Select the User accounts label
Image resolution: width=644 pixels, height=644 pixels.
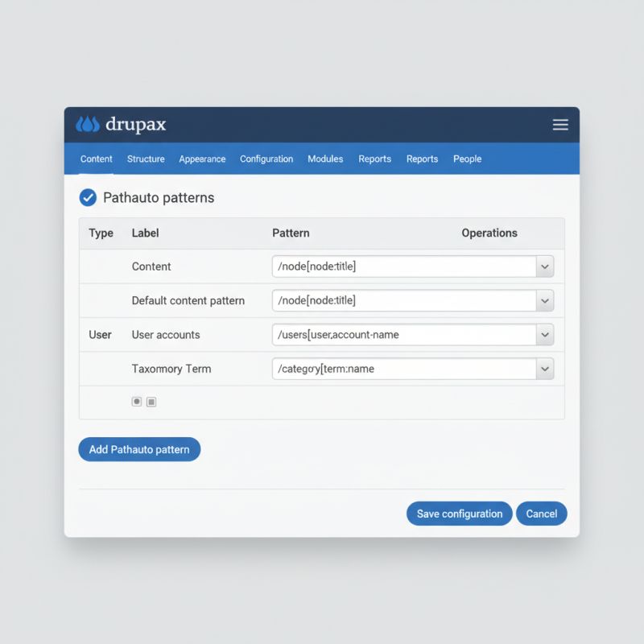(x=166, y=335)
